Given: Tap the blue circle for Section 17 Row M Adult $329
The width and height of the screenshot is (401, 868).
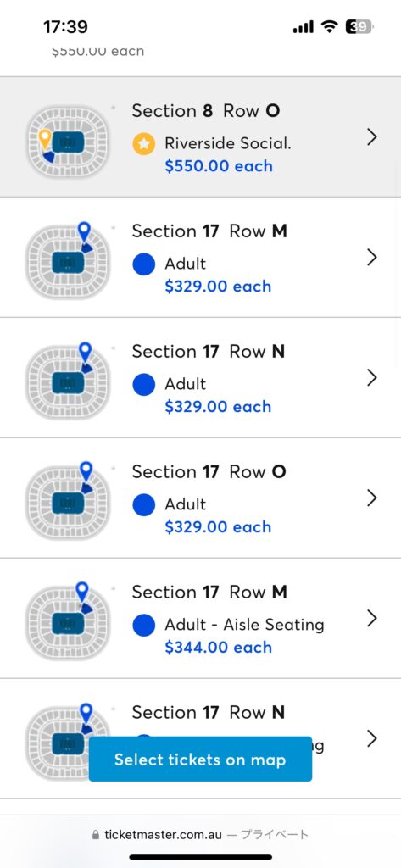Looking at the screenshot, I should [x=144, y=264].
